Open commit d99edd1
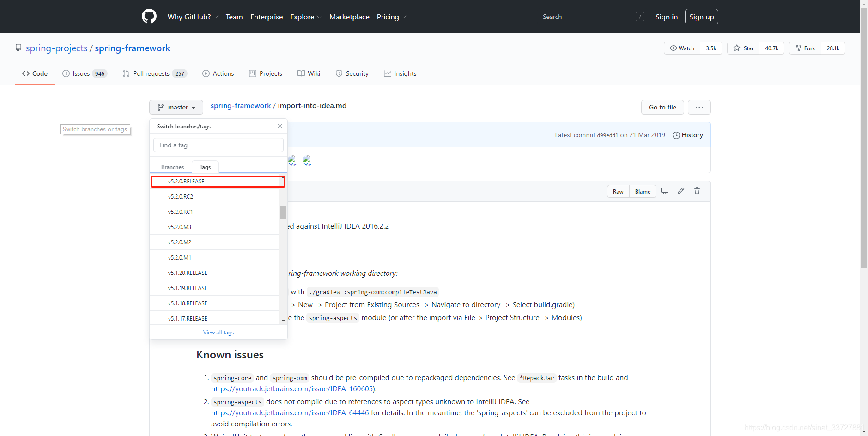 pos(607,135)
